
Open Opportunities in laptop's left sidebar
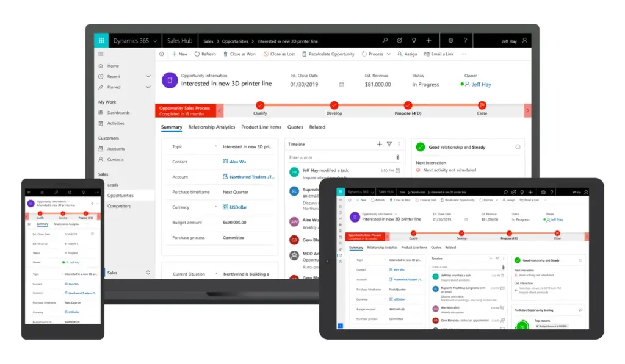120,196
